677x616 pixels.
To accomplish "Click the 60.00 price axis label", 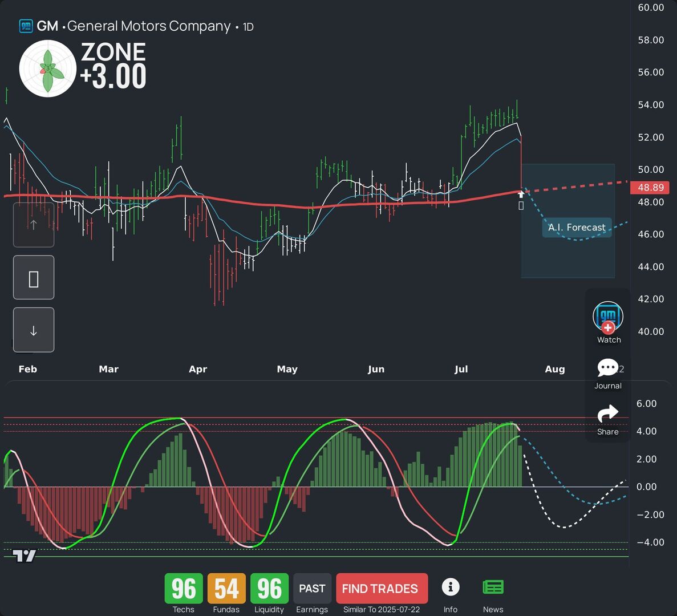I will [651, 7].
